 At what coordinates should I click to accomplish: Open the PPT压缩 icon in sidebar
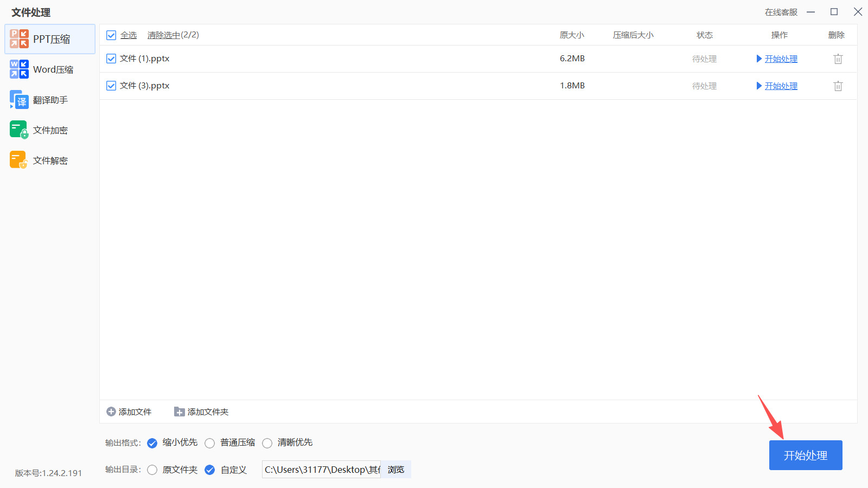[x=19, y=39]
